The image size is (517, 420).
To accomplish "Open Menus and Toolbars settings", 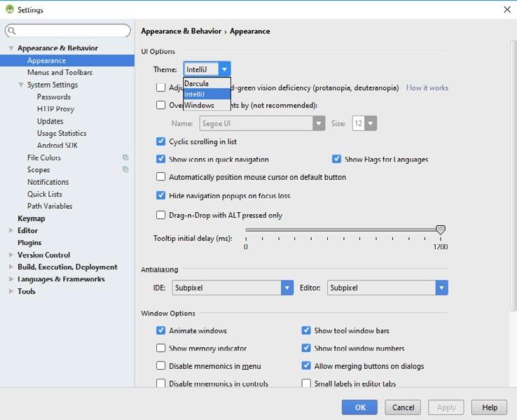I will click(x=60, y=73).
